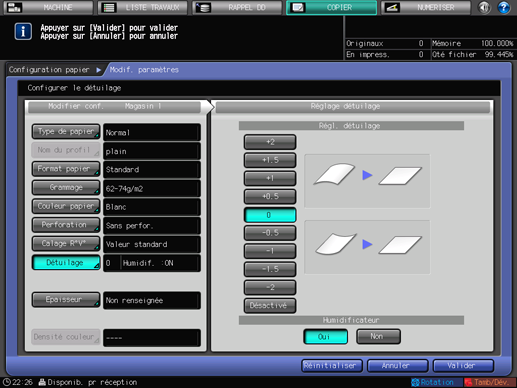Enable humidifier with Oui
This screenshot has width=517, height=388.
click(x=325, y=337)
